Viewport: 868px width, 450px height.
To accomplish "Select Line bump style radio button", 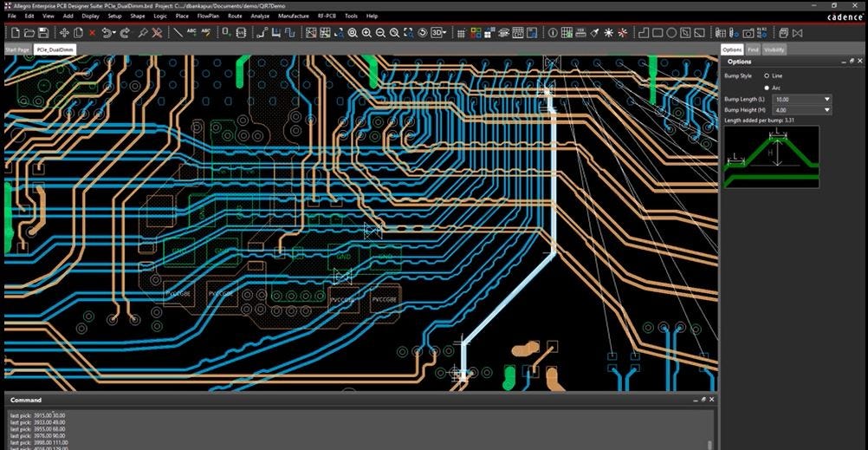I will (x=767, y=75).
